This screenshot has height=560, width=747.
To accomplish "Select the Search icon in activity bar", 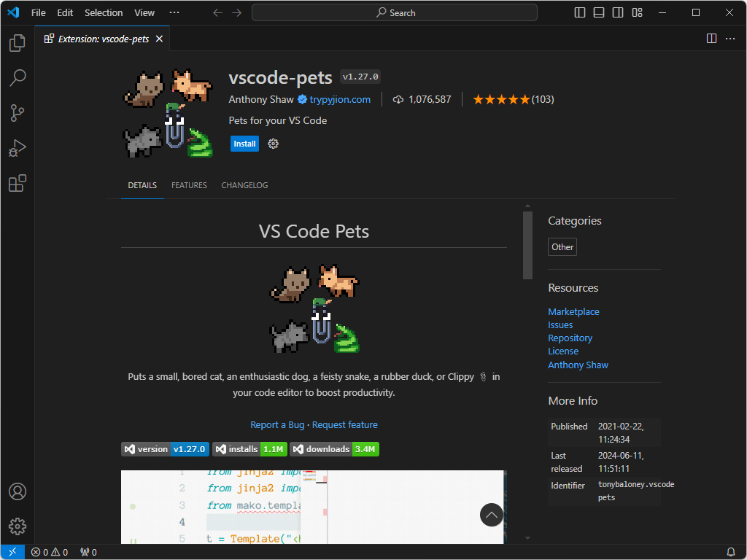I will pos(17,78).
